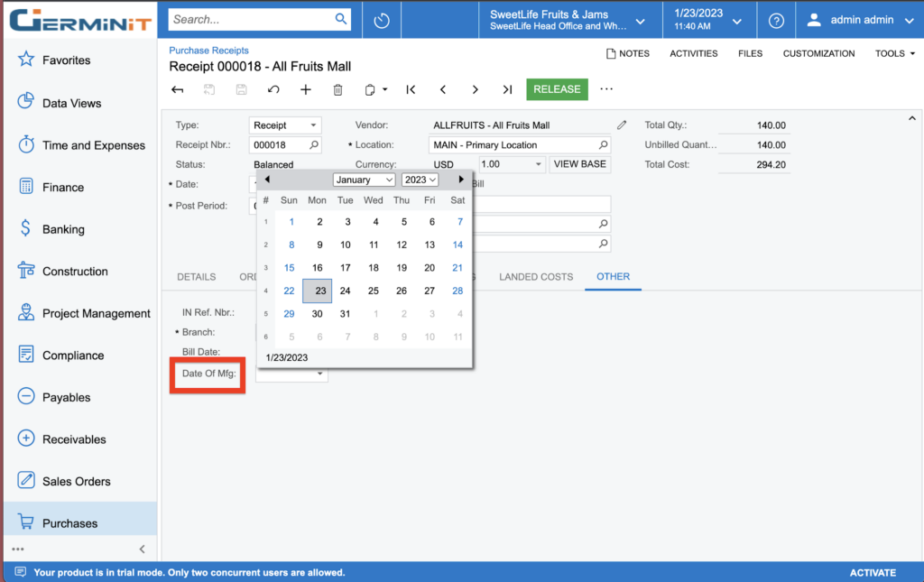This screenshot has height=582, width=924.
Task: Open the Purchase Receipts breadcrumb link
Action: pos(208,51)
